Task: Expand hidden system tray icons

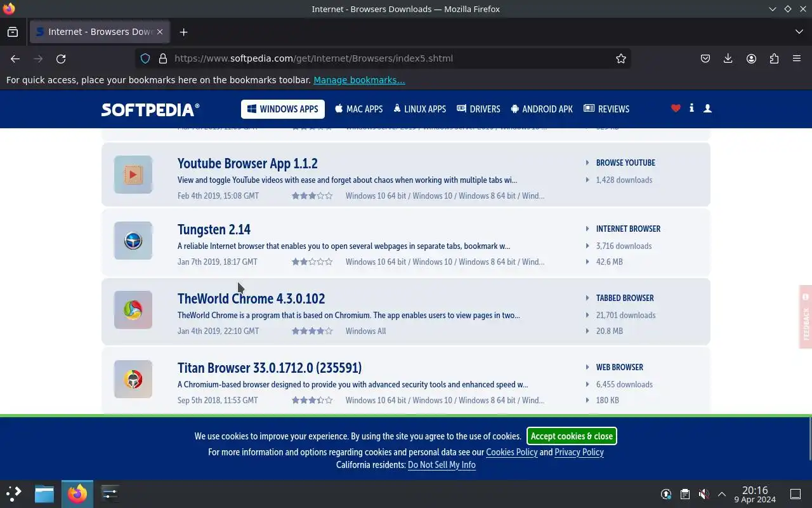Action: click(722, 494)
